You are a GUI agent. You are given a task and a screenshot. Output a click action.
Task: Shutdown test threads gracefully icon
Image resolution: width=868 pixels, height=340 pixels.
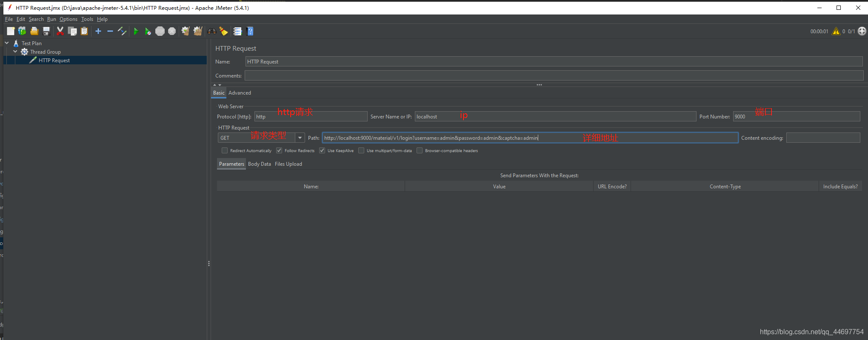point(172,31)
